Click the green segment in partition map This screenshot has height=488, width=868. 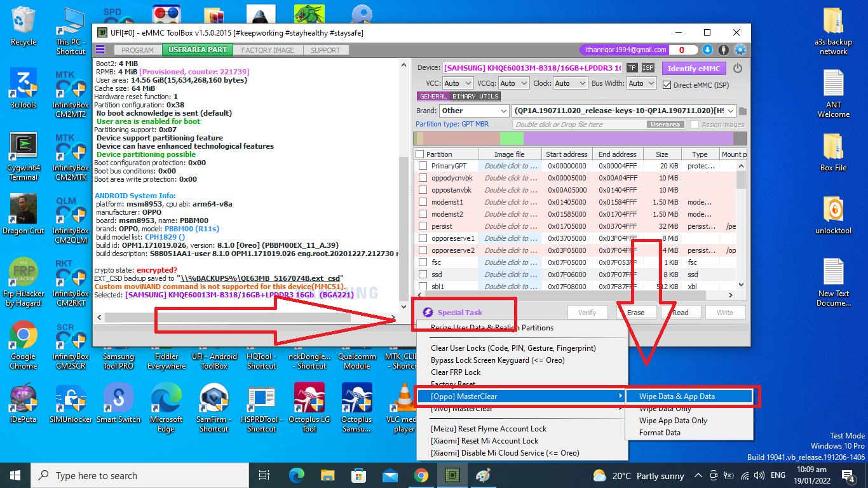pos(512,139)
